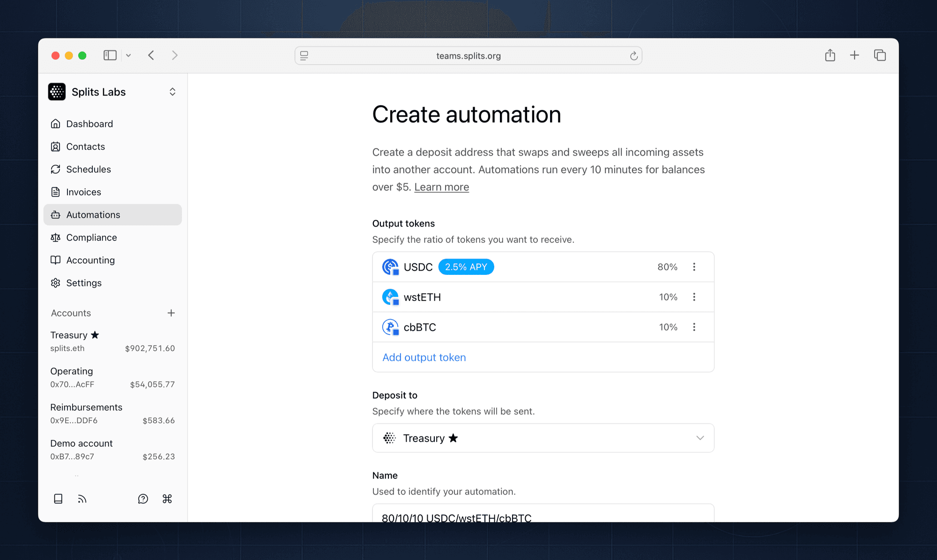Expand the Treasury deposit account dropdown

[x=700, y=438]
